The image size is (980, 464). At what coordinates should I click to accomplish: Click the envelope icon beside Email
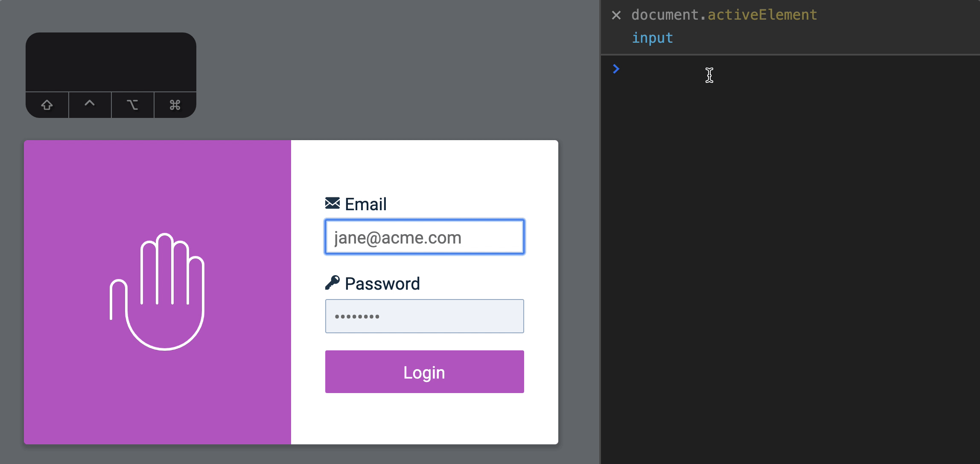(332, 203)
